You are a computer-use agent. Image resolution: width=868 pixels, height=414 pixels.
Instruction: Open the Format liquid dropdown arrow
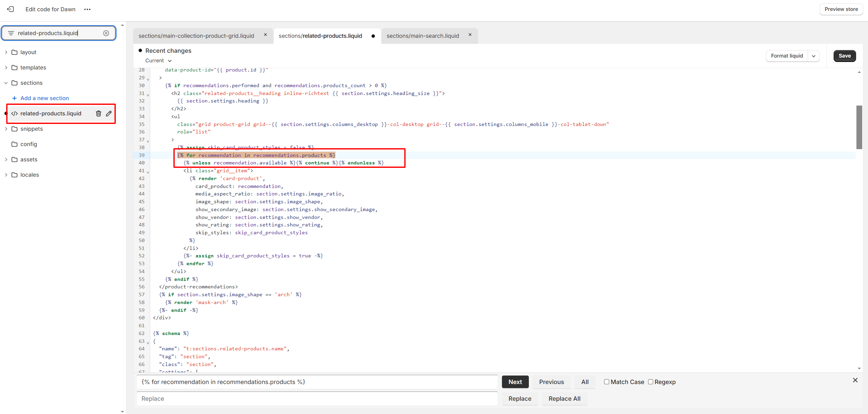click(x=813, y=56)
